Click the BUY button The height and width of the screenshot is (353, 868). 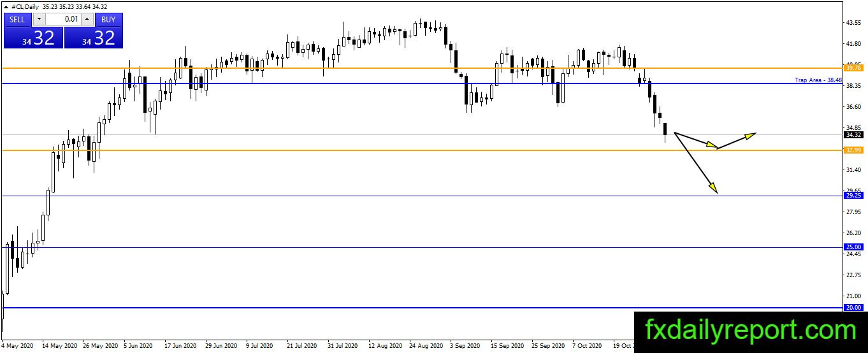pyautogui.click(x=108, y=19)
